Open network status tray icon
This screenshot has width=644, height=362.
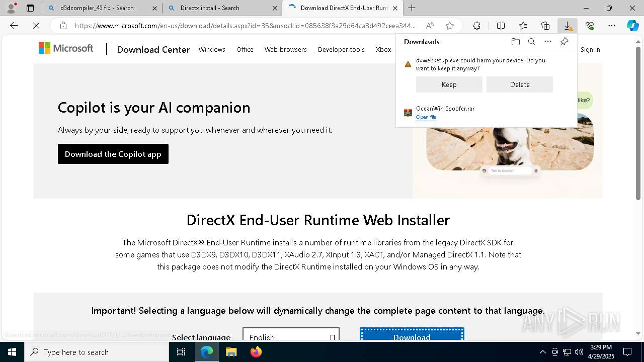tap(567, 352)
